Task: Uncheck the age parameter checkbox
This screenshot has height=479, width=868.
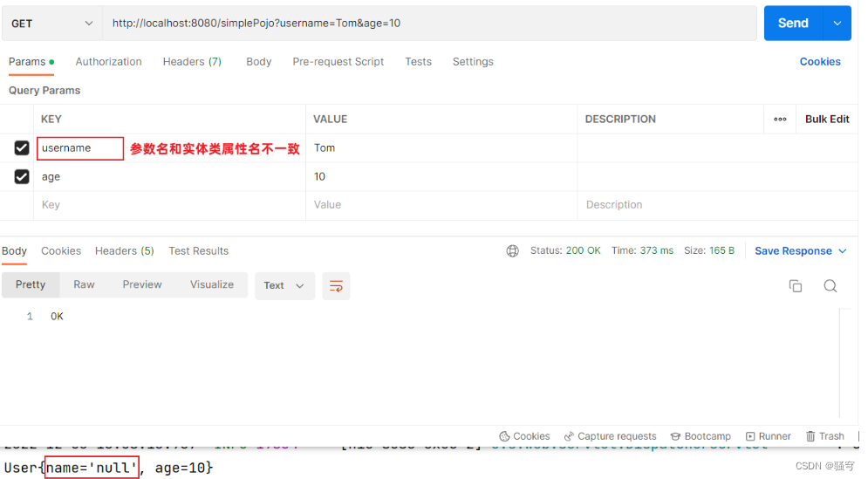Action: [x=22, y=176]
